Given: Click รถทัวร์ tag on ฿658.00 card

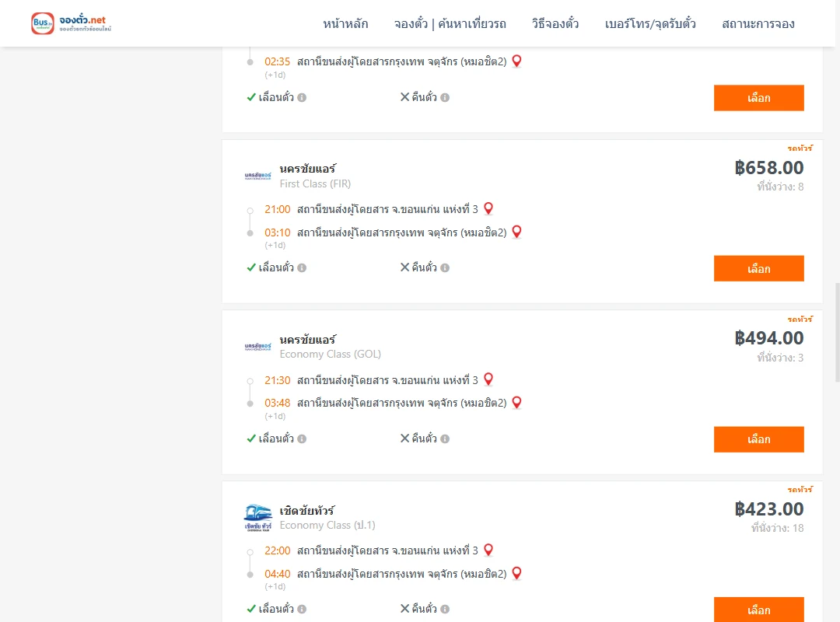Looking at the screenshot, I should point(800,149).
